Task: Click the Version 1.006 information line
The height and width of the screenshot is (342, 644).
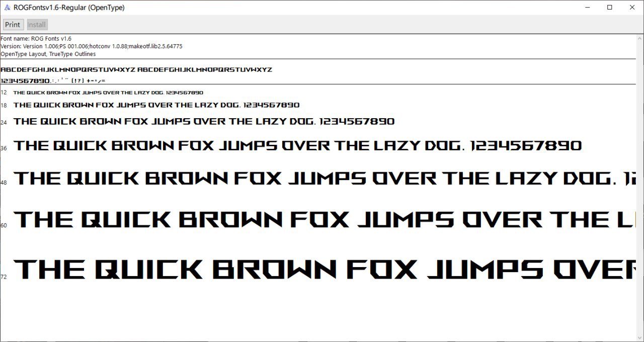Action: coord(92,46)
